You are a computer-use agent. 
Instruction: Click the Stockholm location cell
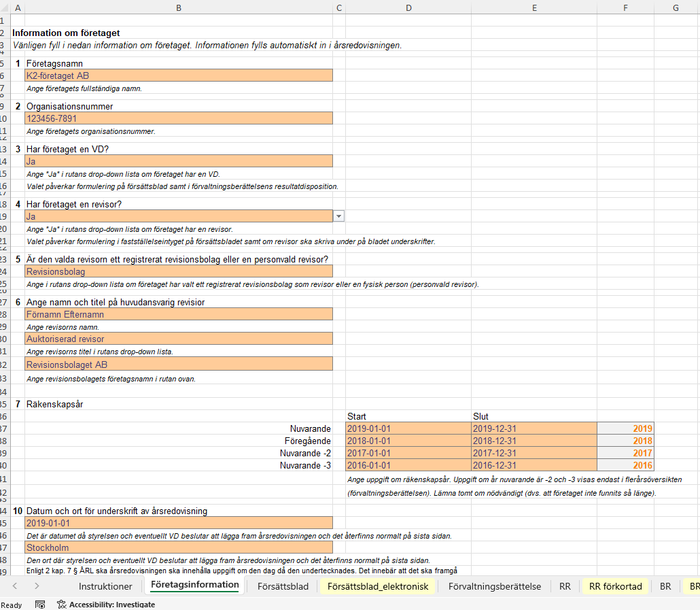(x=179, y=547)
